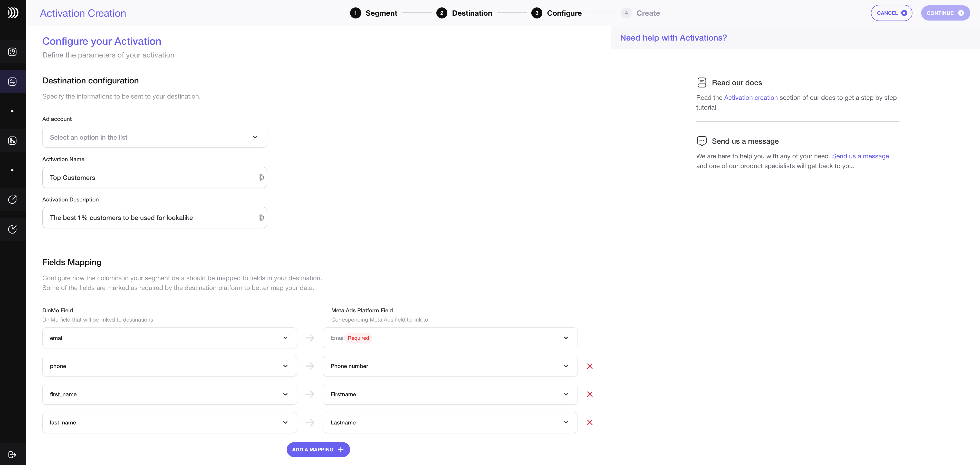Click the icon inside Activation Description field

(261, 217)
